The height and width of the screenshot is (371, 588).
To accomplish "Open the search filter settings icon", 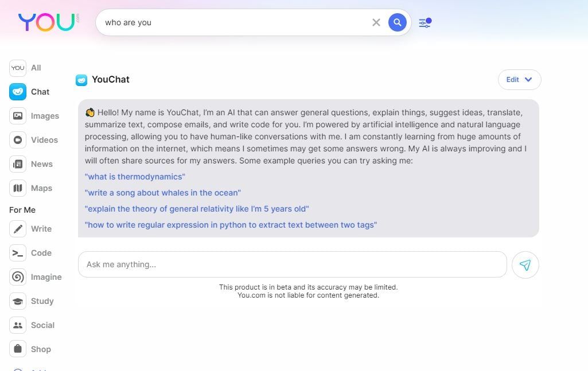I will [x=425, y=23].
